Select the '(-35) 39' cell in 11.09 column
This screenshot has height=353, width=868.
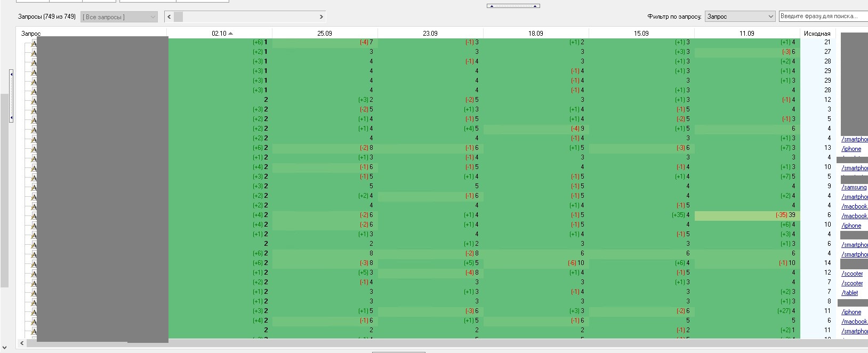[x=747, y=215]
